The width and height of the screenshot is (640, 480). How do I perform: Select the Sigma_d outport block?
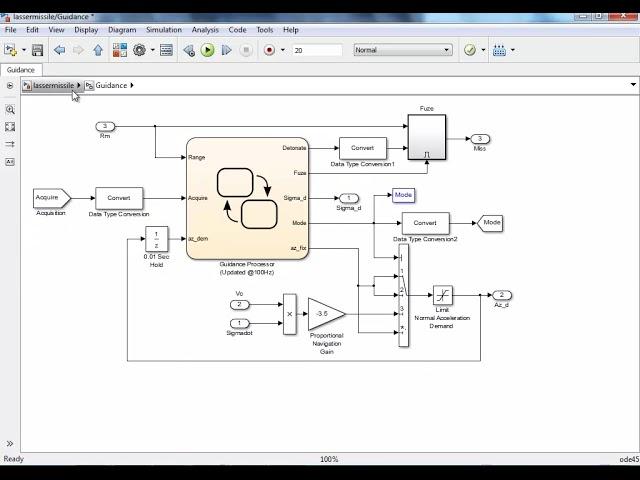tap(349, 198)
